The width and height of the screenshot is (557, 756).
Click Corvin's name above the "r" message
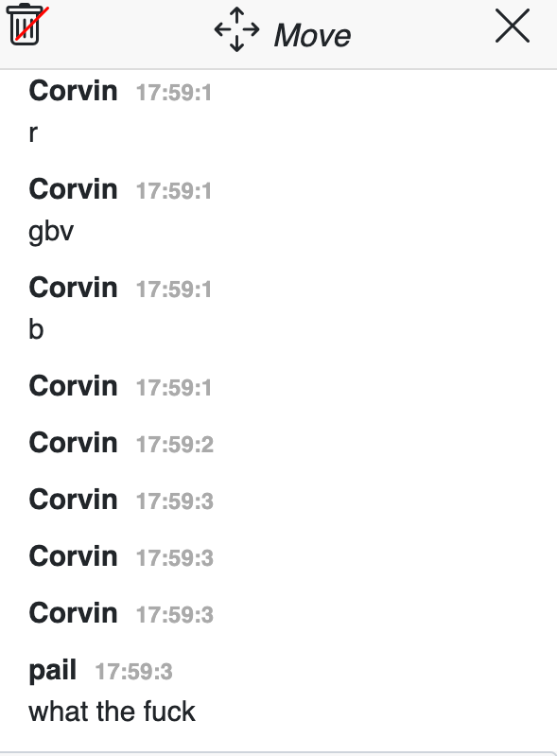point(73,91)
